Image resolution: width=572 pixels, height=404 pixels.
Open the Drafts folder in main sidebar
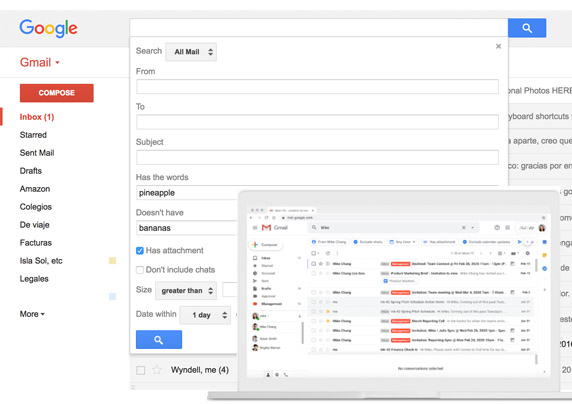31,171
